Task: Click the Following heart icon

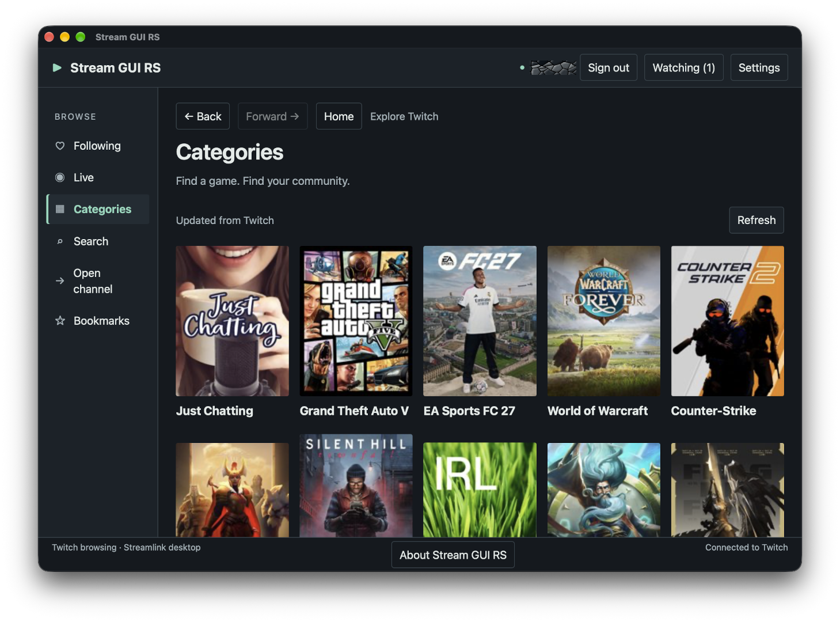Action: click(x=60, y=146)
